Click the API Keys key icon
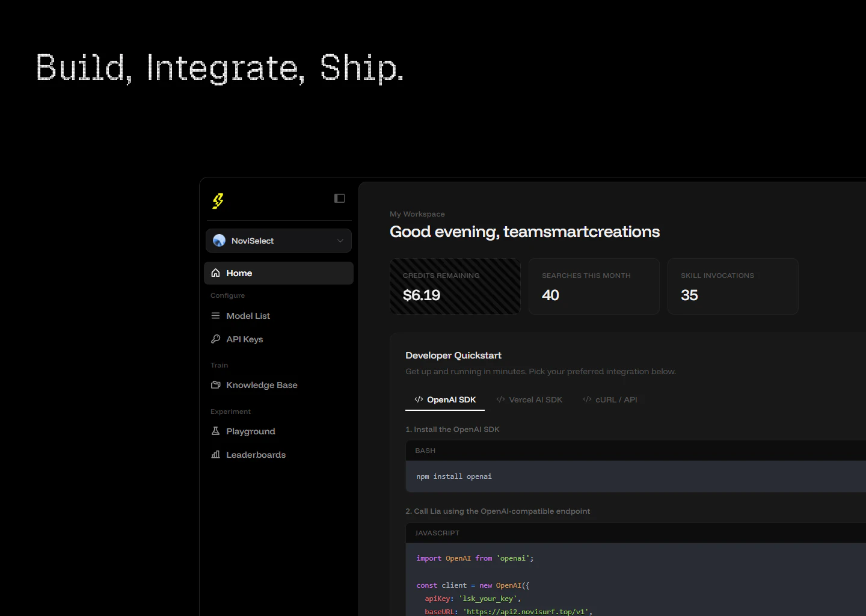This screenshot has height=616, width=866. point(215,339)
